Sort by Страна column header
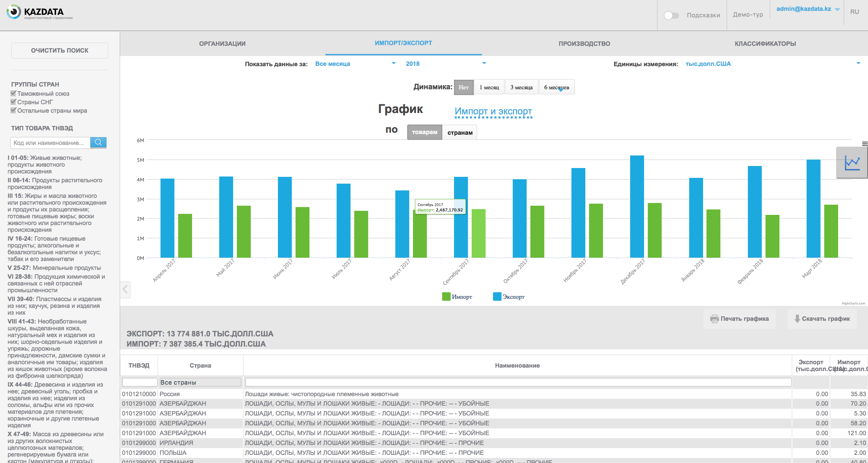The width and height of the screenshot is (868, 463). click(200, 366)
